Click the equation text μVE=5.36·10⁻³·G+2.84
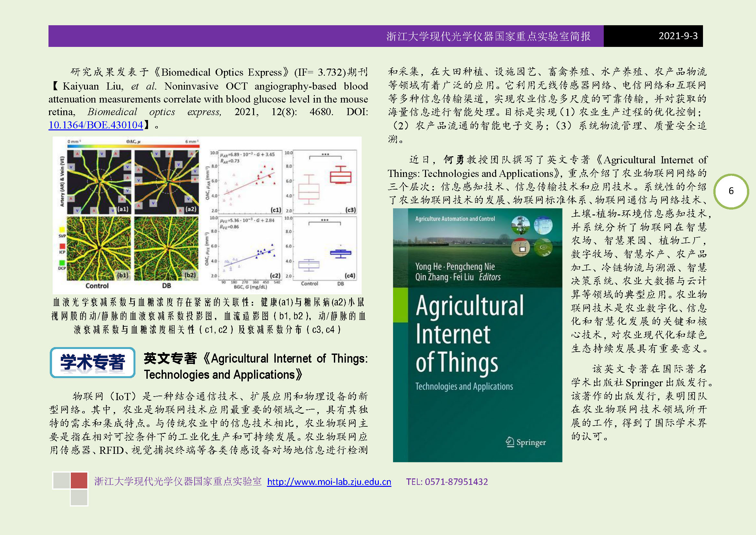Viewport: 756px width, 535px height. (x=247, y=220)
